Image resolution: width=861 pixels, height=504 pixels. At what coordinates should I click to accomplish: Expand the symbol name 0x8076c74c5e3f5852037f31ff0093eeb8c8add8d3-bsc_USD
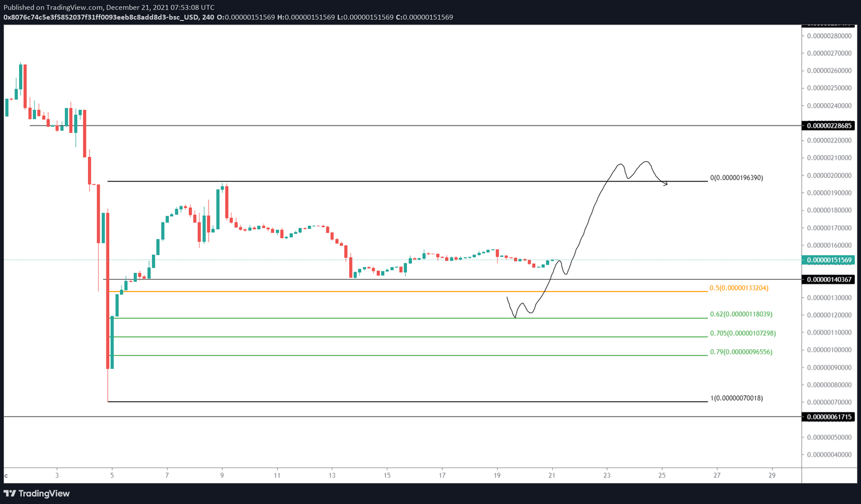(101, 17)
